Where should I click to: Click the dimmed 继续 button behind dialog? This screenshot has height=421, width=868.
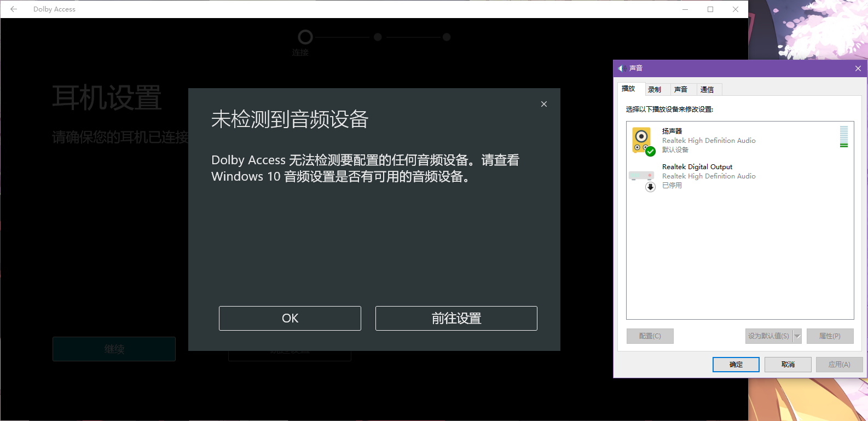(114, 349)
